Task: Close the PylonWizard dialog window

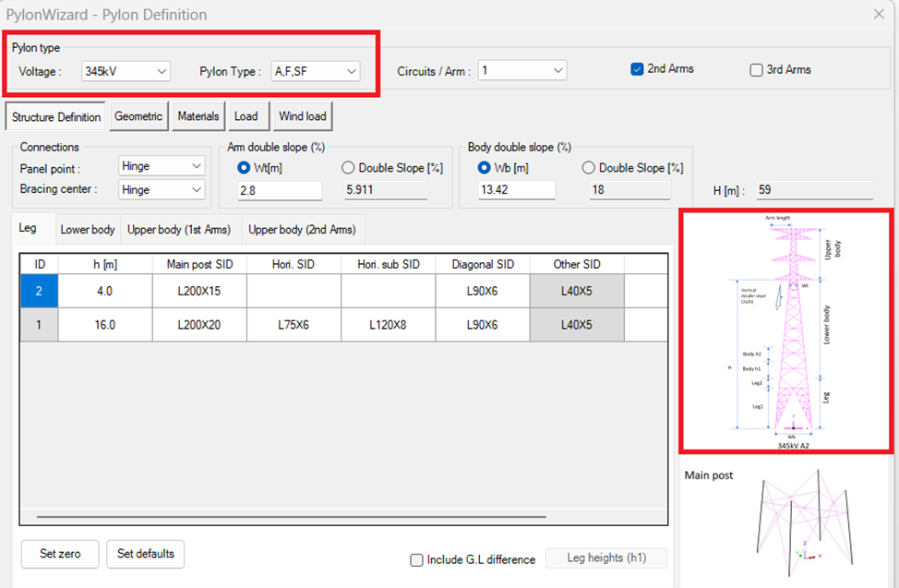Action: click(879, 14)
